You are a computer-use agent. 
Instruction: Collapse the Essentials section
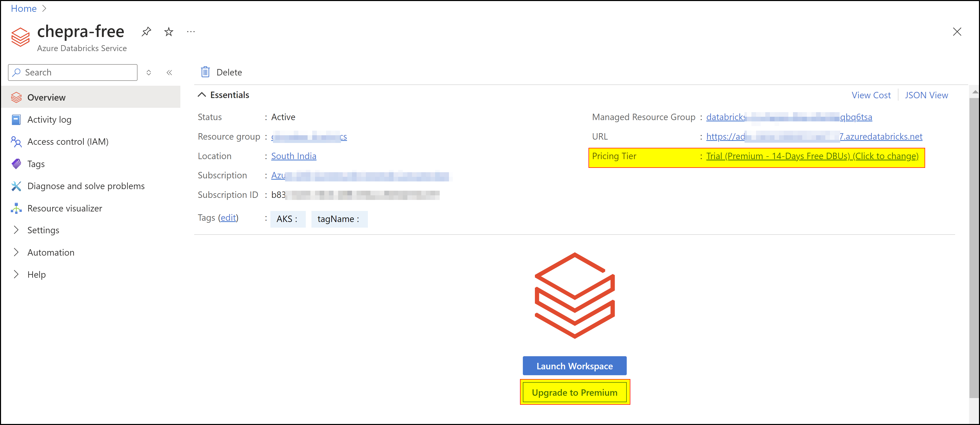202,95
